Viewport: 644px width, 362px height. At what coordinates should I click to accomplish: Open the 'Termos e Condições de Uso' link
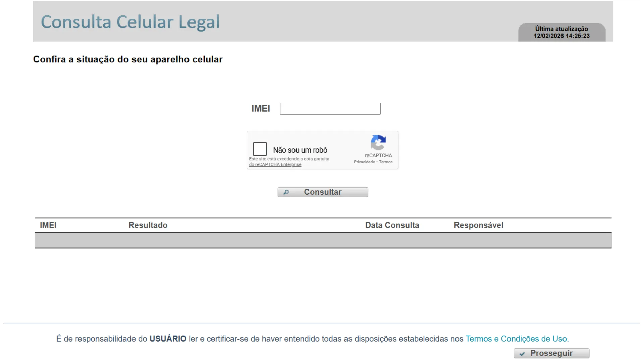517,339
